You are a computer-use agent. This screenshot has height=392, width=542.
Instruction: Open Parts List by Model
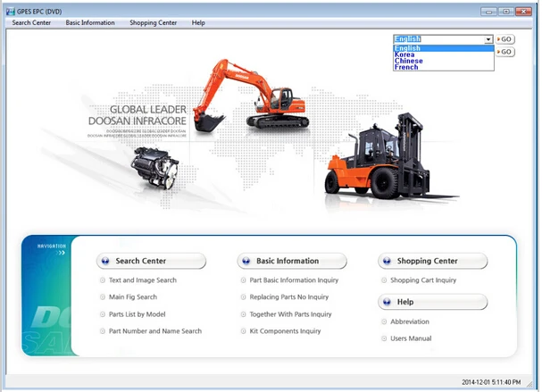[x=138, y=314]
